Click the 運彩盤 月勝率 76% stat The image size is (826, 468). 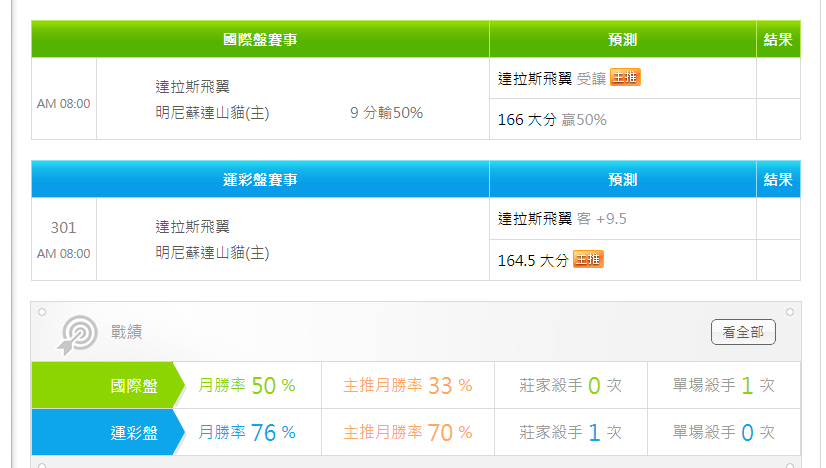[x=247, y=433]
